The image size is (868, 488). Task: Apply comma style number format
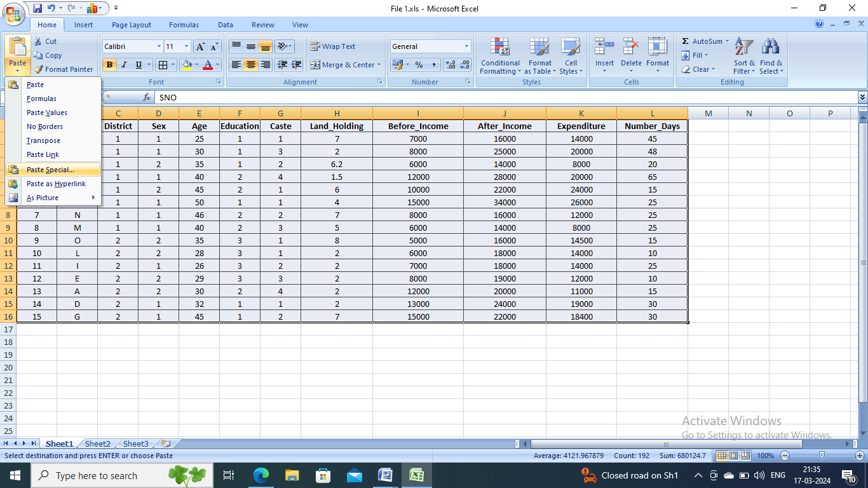tap(433, 65)
